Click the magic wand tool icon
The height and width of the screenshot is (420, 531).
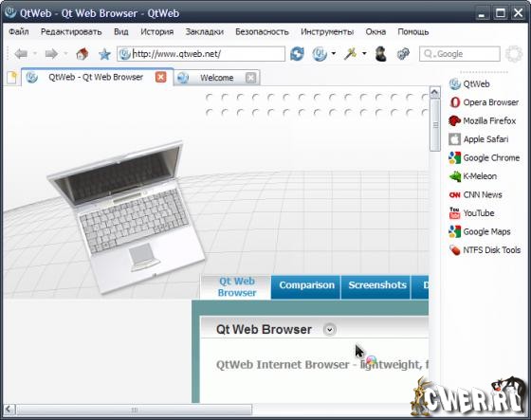pyautogui.click(x=350, y=53)
